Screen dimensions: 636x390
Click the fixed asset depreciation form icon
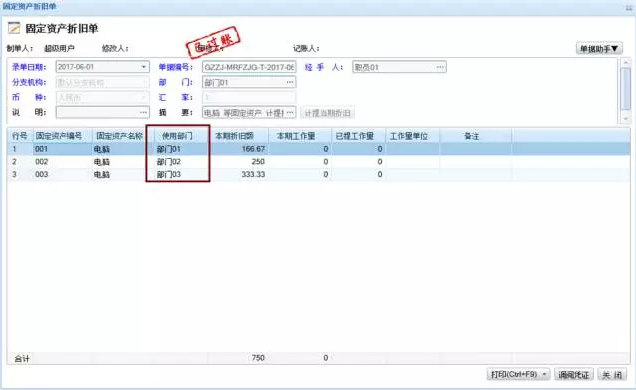[14, 28]
